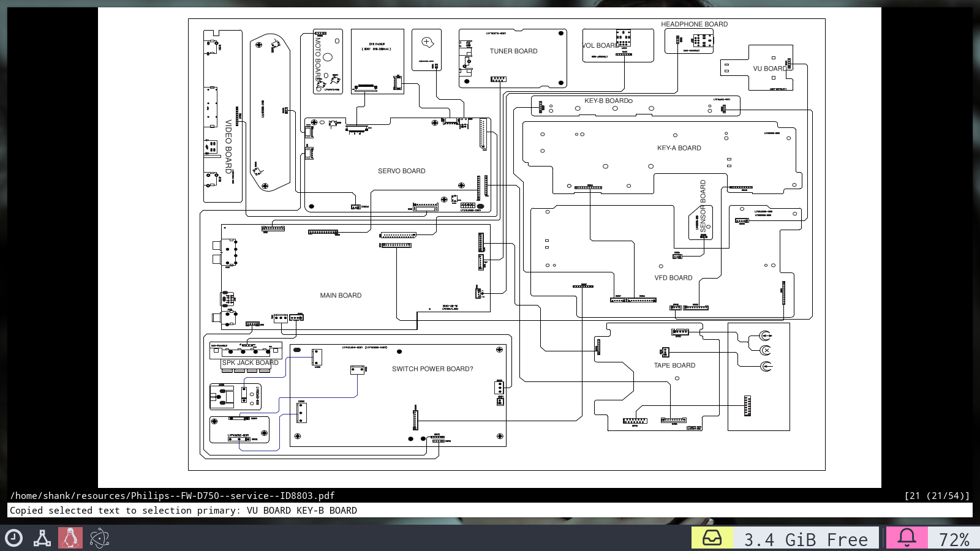This screenshot has height=551, width=980.
Task: Click the HEADPHONE BOARD label
Action: (695, 24)
